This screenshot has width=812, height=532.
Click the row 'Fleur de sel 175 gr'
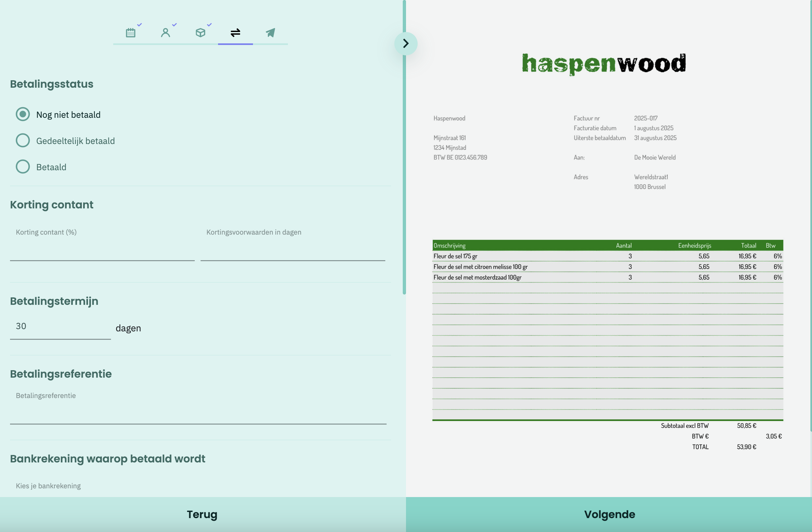pos(608,256)
